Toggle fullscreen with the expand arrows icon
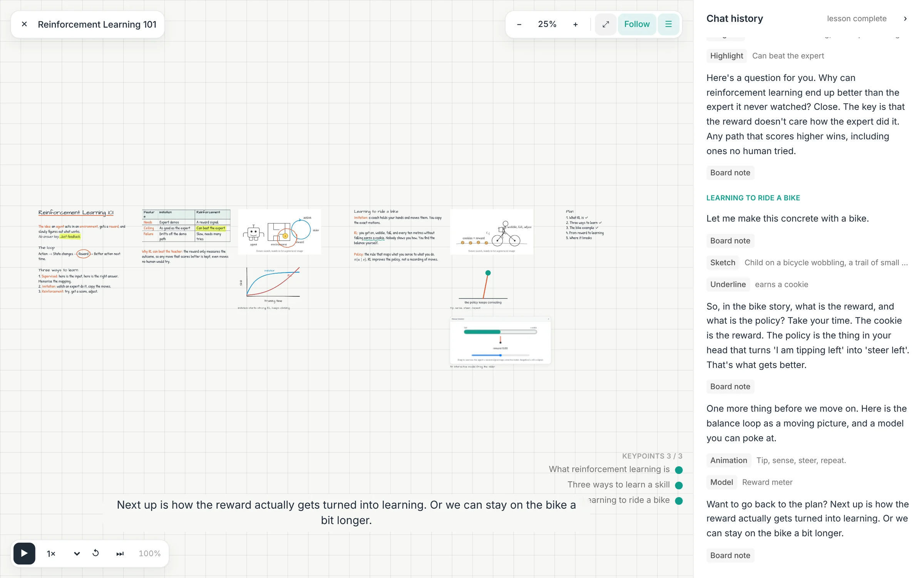 pos(606,24)
